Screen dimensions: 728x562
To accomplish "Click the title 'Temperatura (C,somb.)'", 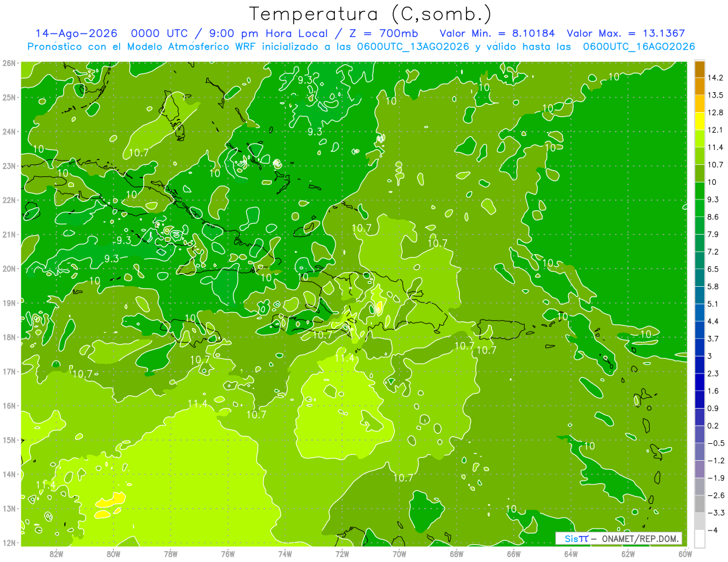I will [371, 13].
